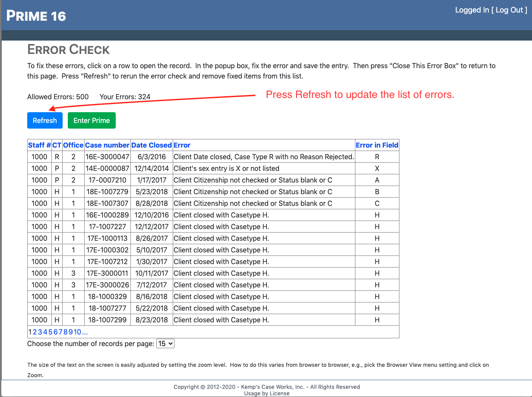Sort table by Date Closed header

coord(151,145)
